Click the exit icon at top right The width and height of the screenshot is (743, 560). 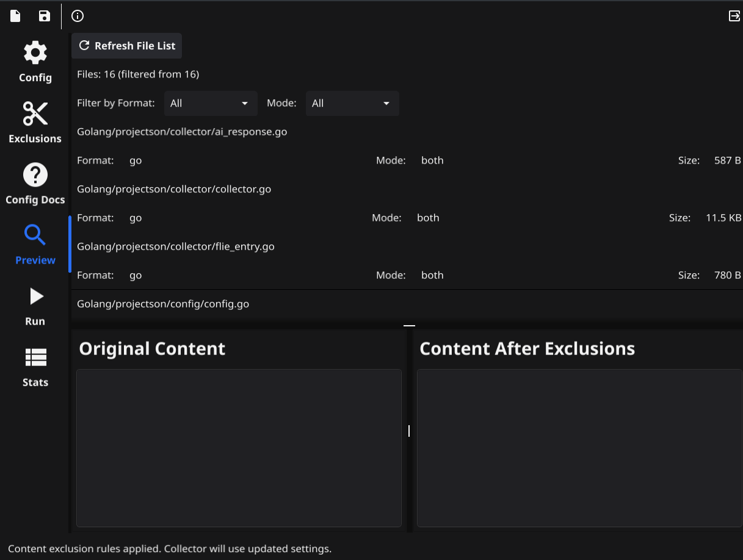pyautogui.click(x=734, y=16)
